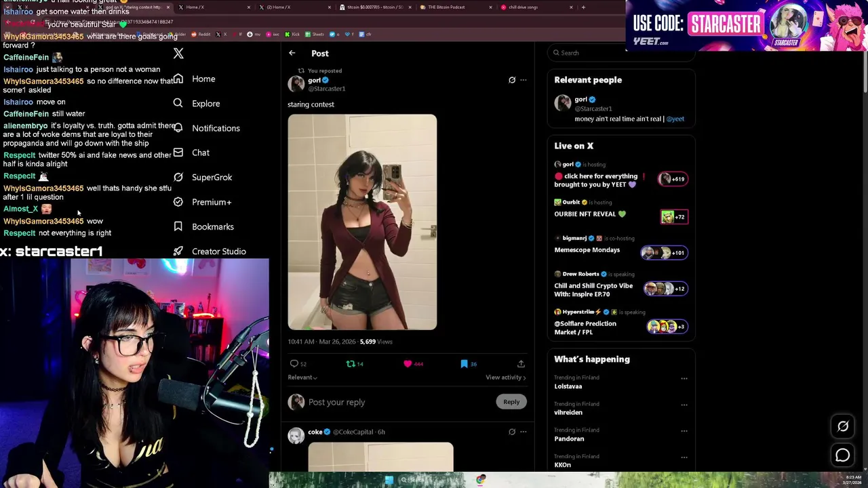Open more options for trending KKOn
This screenshot has width=868, height=488.
[x=684, y=457]
